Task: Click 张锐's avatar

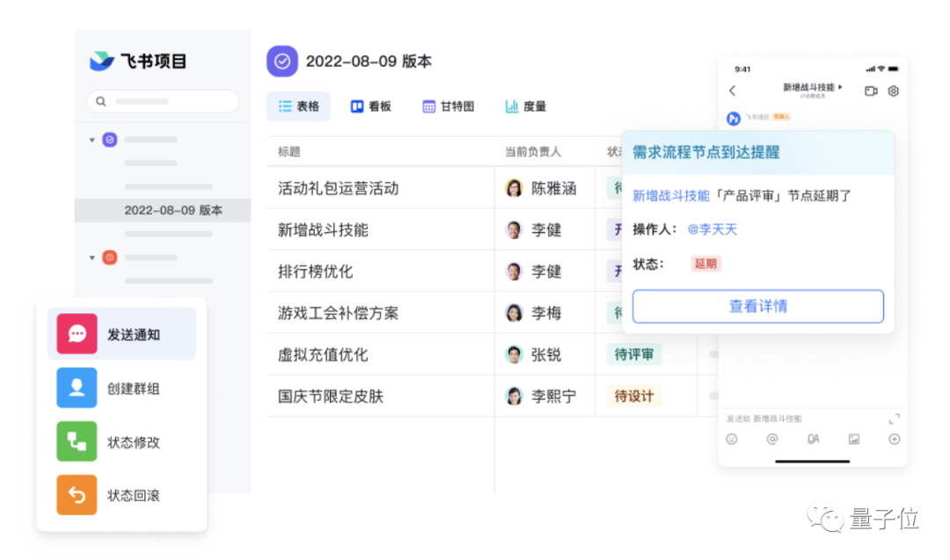Action: pyautogui.click(x=515, y=355)
